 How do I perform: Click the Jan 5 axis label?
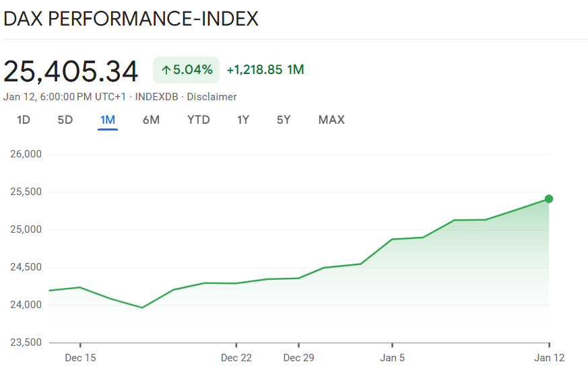coord(392,358)
